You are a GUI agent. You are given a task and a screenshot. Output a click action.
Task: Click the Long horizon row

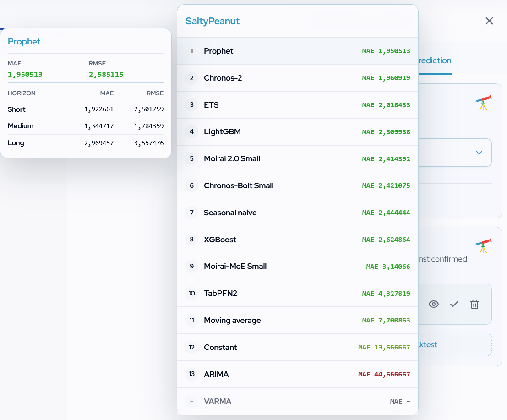pyautogui.click(x=86, y=143)
